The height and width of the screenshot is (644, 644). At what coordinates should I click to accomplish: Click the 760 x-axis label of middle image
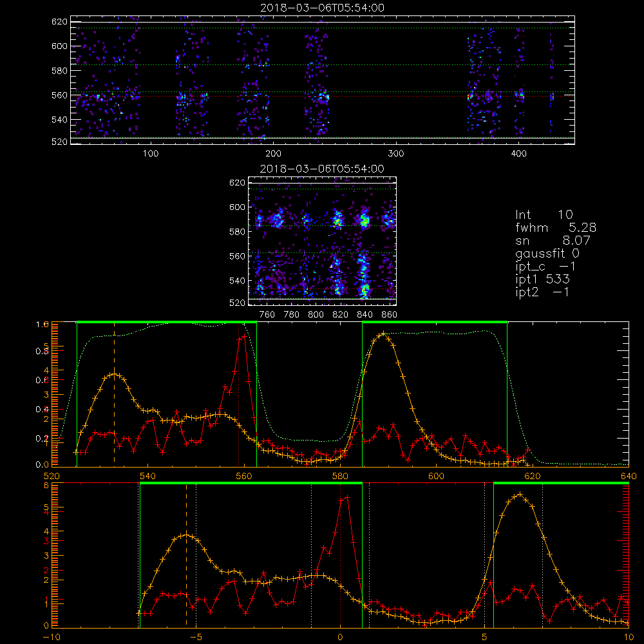click(x=267, y=315)
